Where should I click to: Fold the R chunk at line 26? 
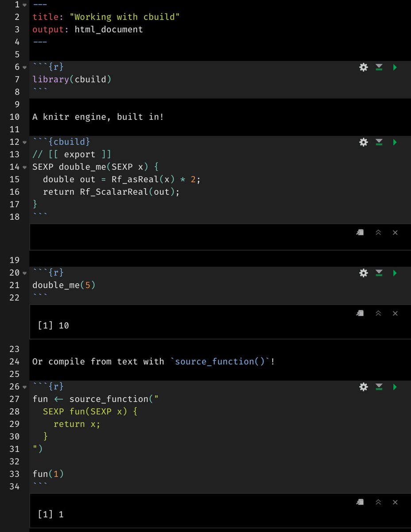(x=24, y=387)
